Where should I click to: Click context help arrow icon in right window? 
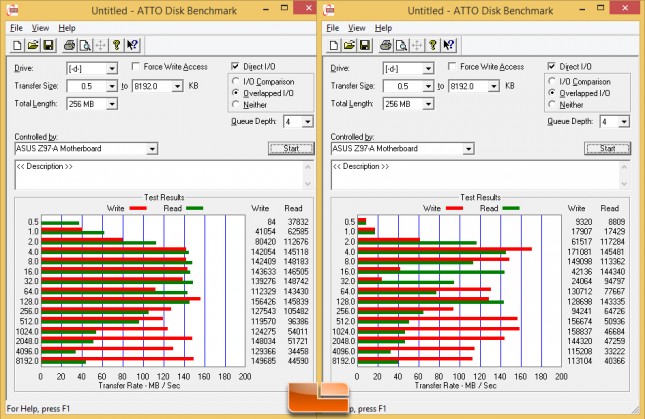tap(449, 45)
